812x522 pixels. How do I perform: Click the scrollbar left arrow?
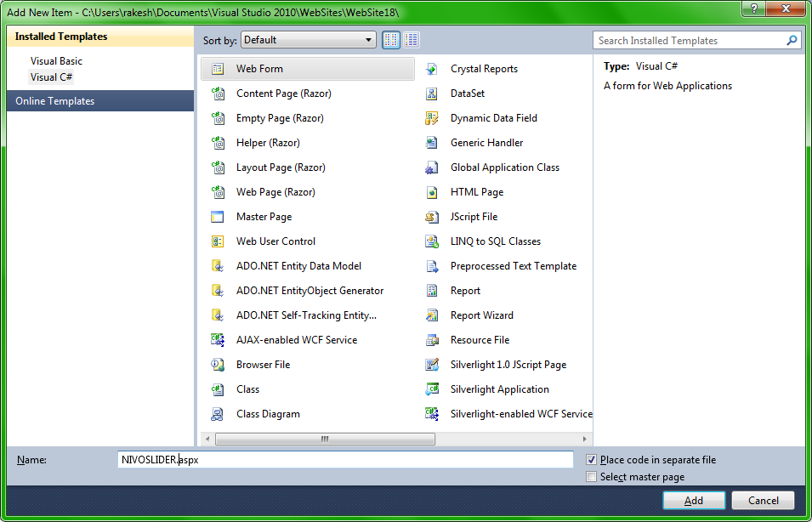207,440
